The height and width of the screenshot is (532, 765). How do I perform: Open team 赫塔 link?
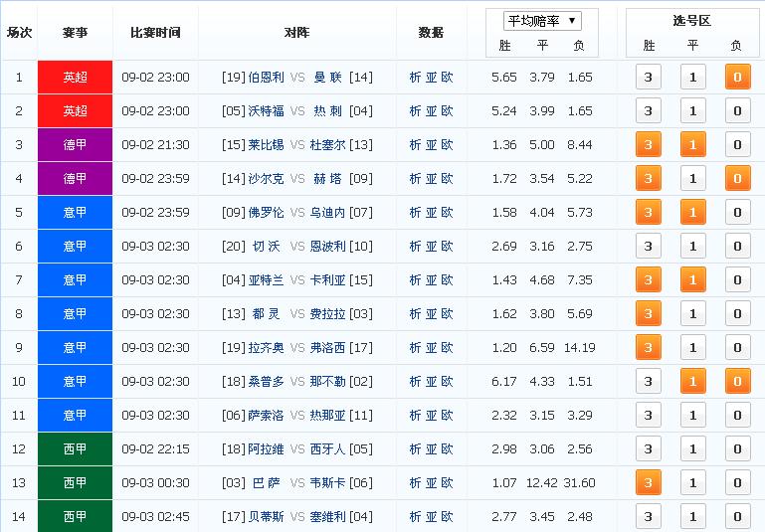point(328,178)
